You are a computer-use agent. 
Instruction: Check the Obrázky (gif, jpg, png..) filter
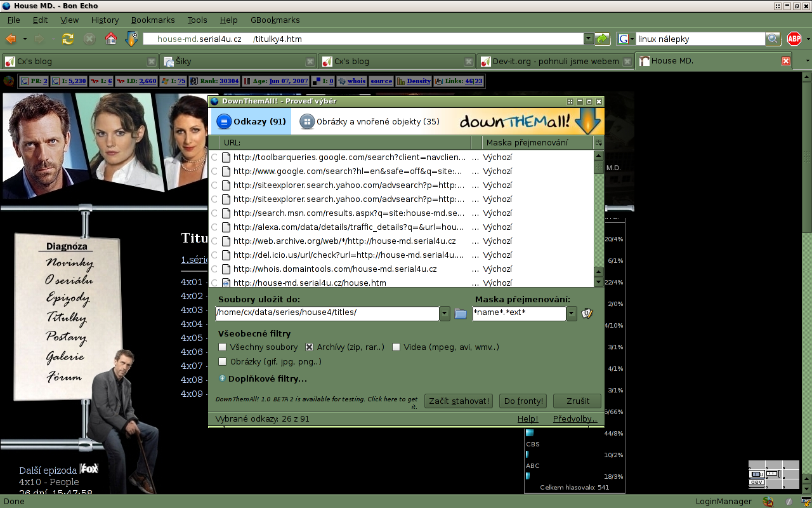(x=222, y=362)
